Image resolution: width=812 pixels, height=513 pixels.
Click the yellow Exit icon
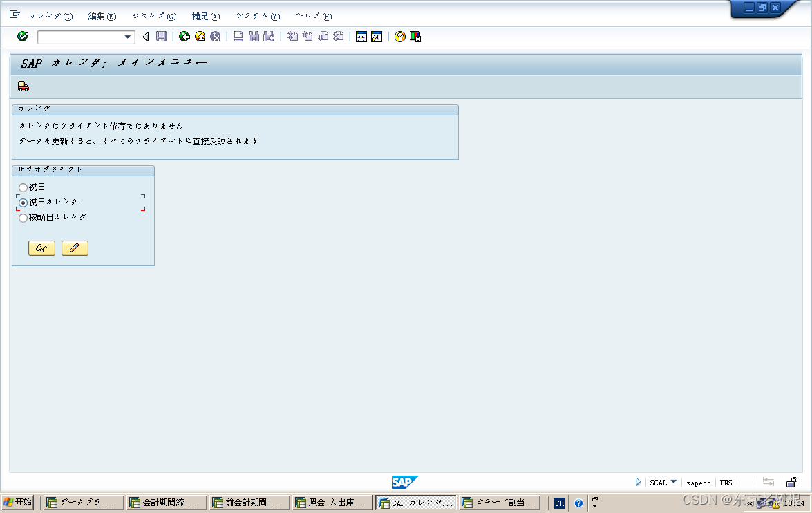[x=200, y=36]
